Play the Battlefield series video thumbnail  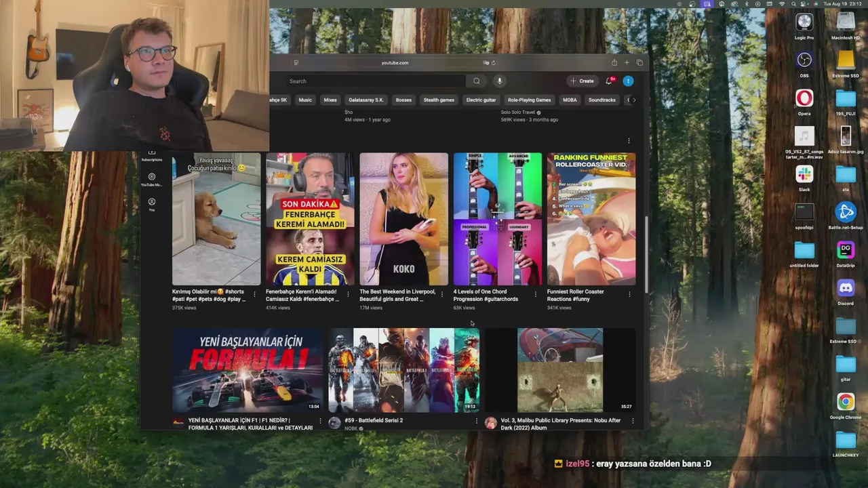click(x=404, y=370)
